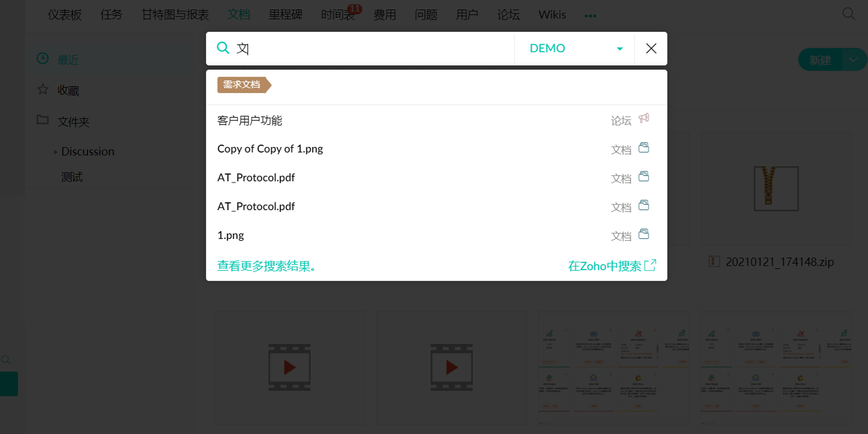The height and width of the screenshot is (434, 868).
Task: Click the folder icon beside 文件夹
Action: pyautogui.click(x=43, y=120)
